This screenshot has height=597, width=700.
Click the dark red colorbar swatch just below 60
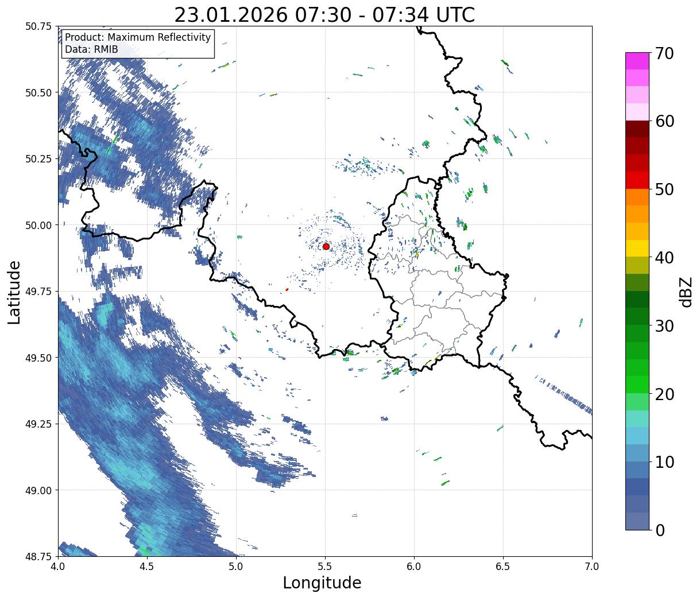(x=637, y=129)
